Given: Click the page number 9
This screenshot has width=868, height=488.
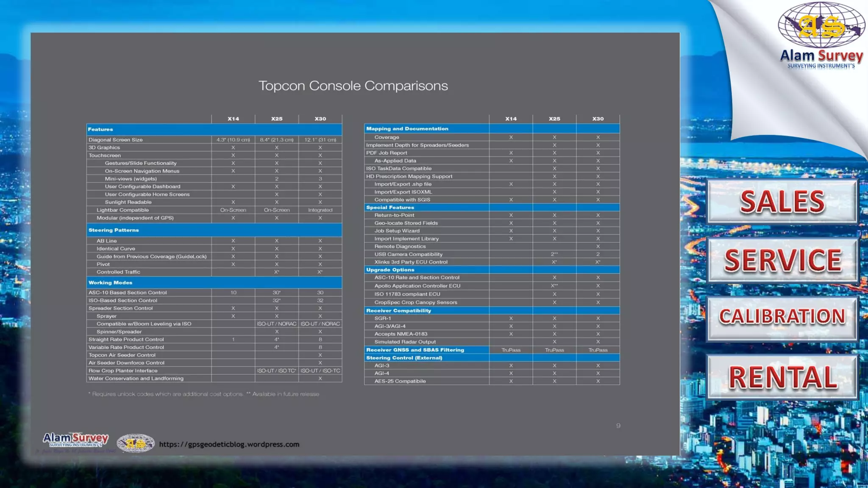Looking at the screenshot, I should [618, 426].
